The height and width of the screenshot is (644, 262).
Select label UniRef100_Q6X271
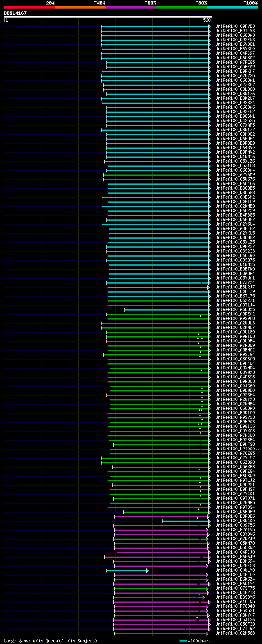click(235, 301)
